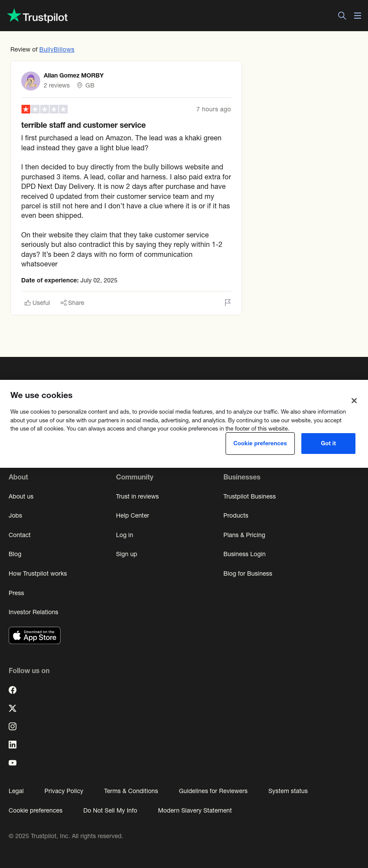The width and height of the screenshot is (368, 868).
Task: Open Trust in reviews link
Action: pos(137,496)
